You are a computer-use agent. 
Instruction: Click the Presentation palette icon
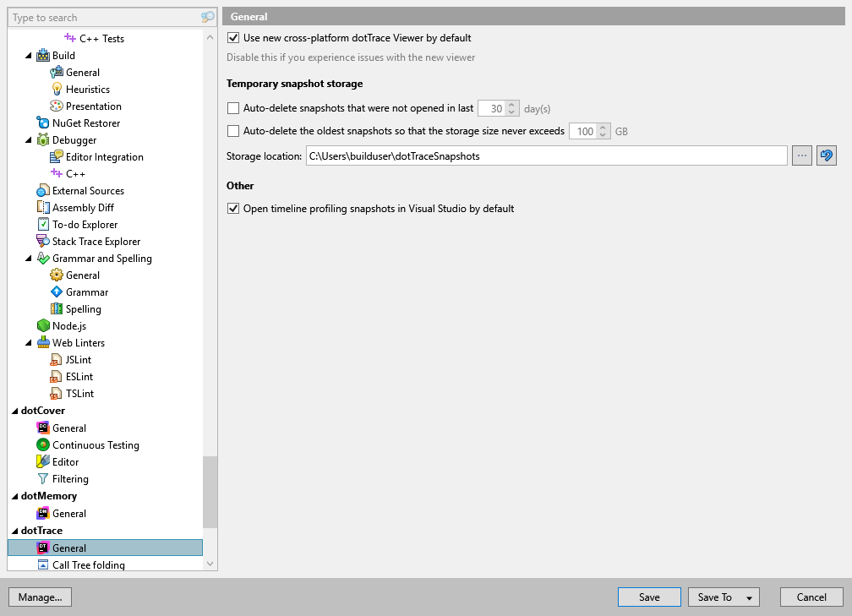pyautogui.click(x=57, y=106)
